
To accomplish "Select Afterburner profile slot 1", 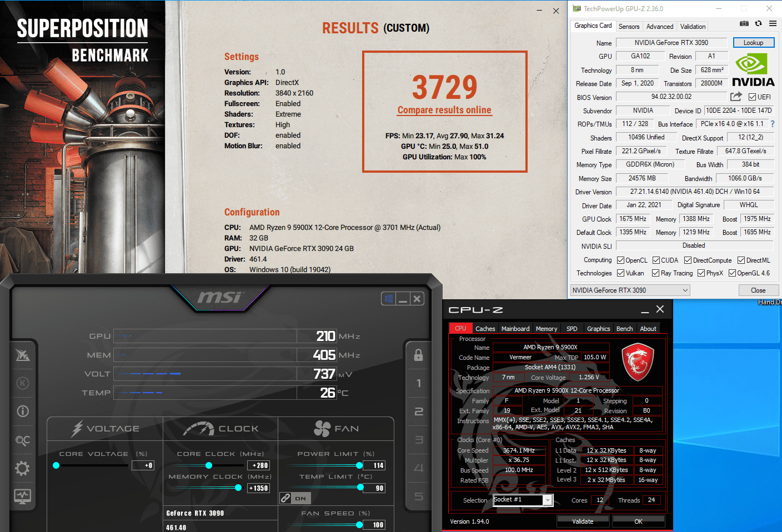I will click(x=419, y=383).
